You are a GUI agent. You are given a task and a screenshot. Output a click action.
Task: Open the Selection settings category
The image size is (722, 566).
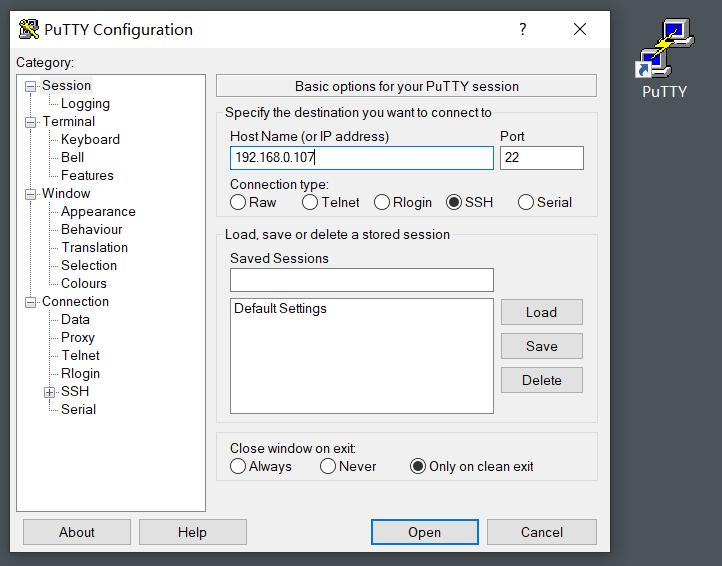tap(89, 265)
